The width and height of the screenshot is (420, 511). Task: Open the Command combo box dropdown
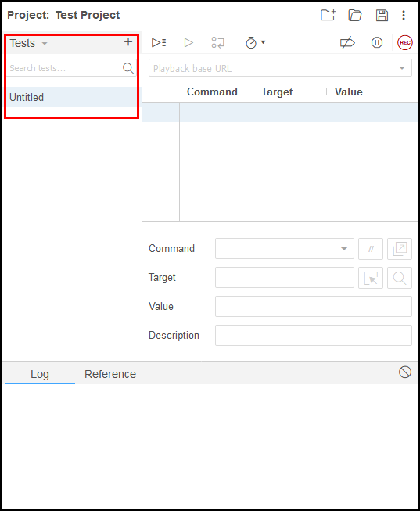(284, 248)
